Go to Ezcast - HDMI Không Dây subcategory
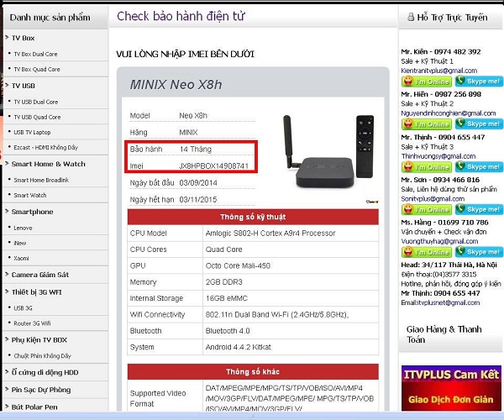 coord(46,148)
